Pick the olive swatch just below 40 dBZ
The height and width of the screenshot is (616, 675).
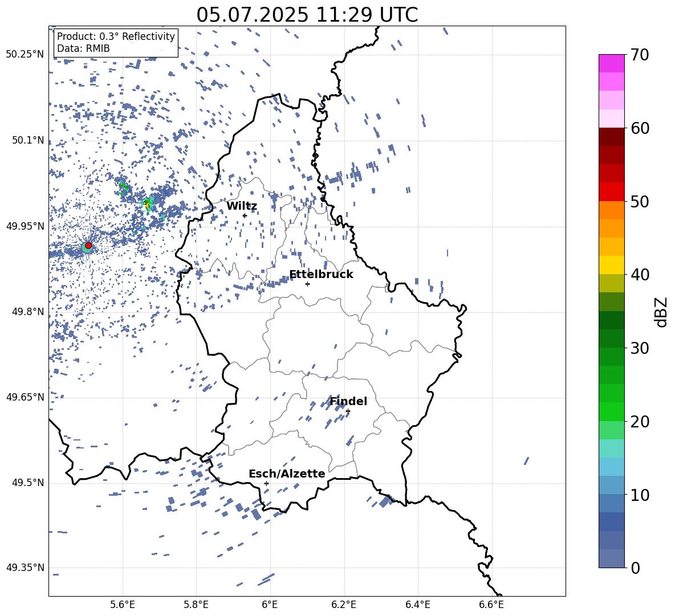[x=611, y=283]
